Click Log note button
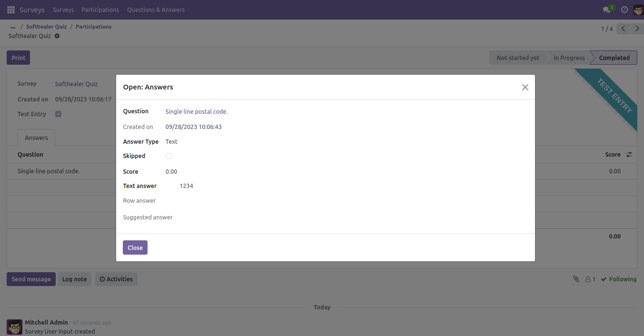The image size is (644, 336). (x=74, y=279)
